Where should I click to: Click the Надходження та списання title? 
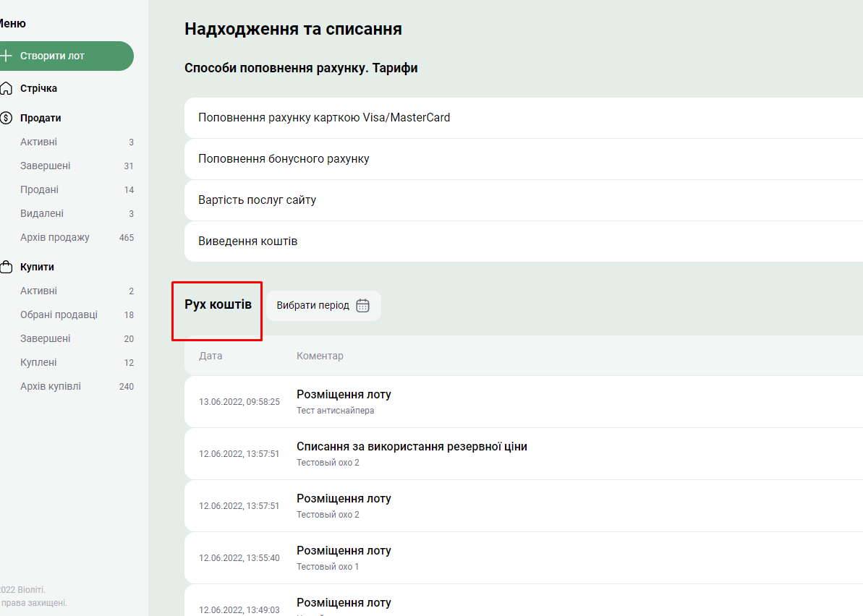click(293, 29)
